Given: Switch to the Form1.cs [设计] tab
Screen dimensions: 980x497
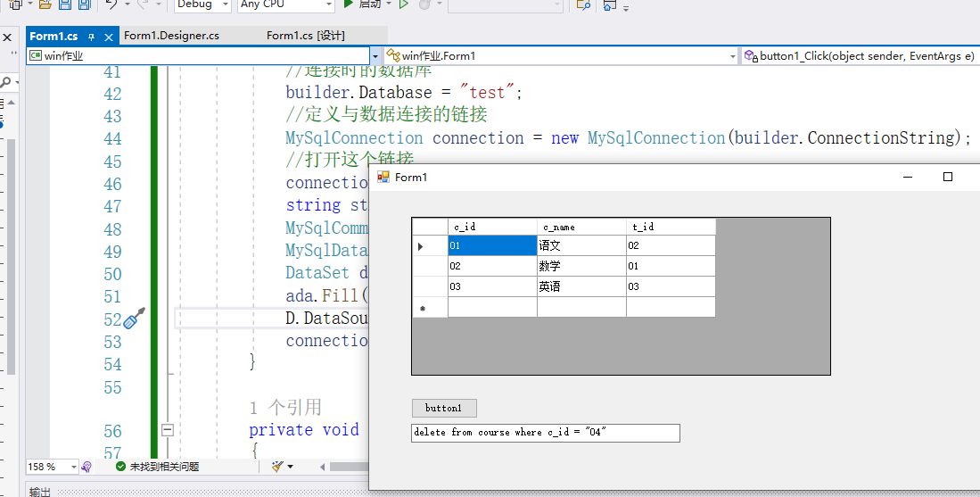Looking at the screenshot, I should pyautogui.click(x=306, y=36).
